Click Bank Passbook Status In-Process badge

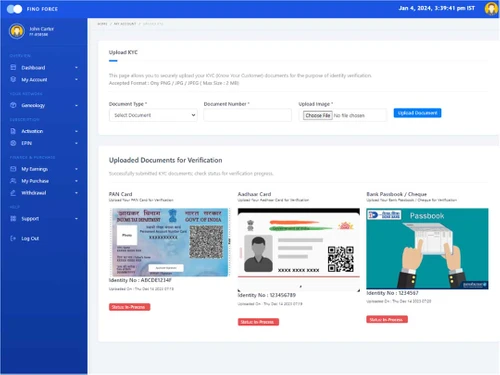[387, 319]
